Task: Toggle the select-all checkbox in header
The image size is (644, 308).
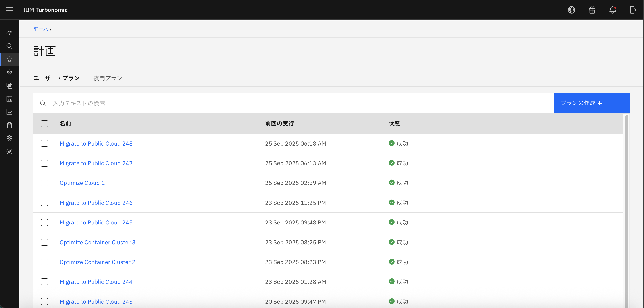Action: (44, 123)
